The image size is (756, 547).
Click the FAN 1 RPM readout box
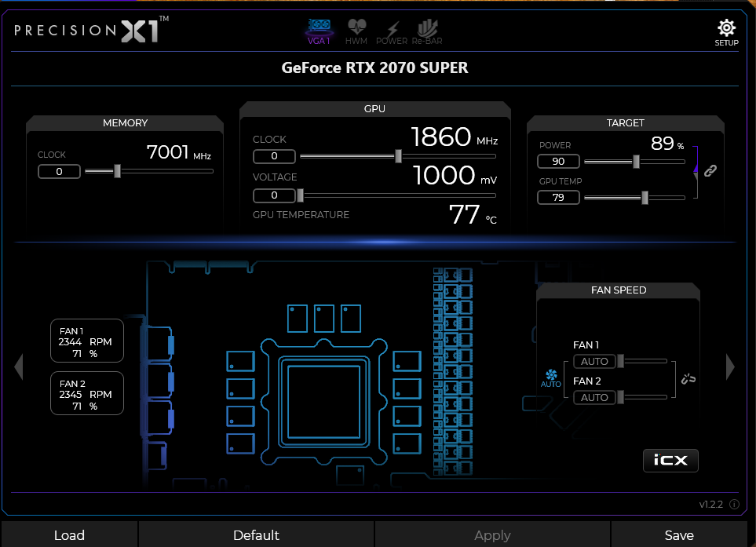[87, 341]
